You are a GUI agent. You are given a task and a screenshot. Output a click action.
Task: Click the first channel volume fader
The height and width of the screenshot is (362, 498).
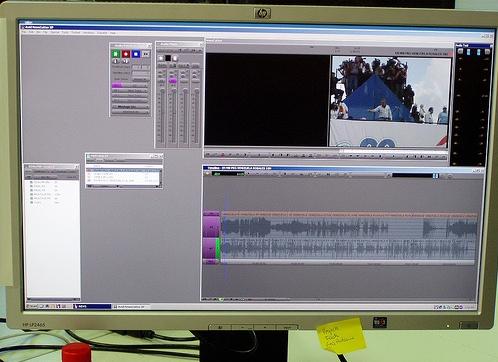162,117
